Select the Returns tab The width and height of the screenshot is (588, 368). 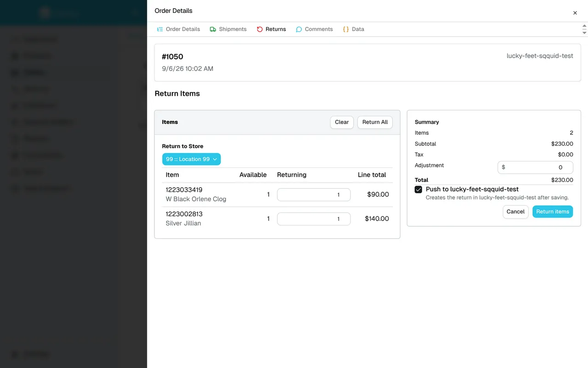[x=271, y=29]
